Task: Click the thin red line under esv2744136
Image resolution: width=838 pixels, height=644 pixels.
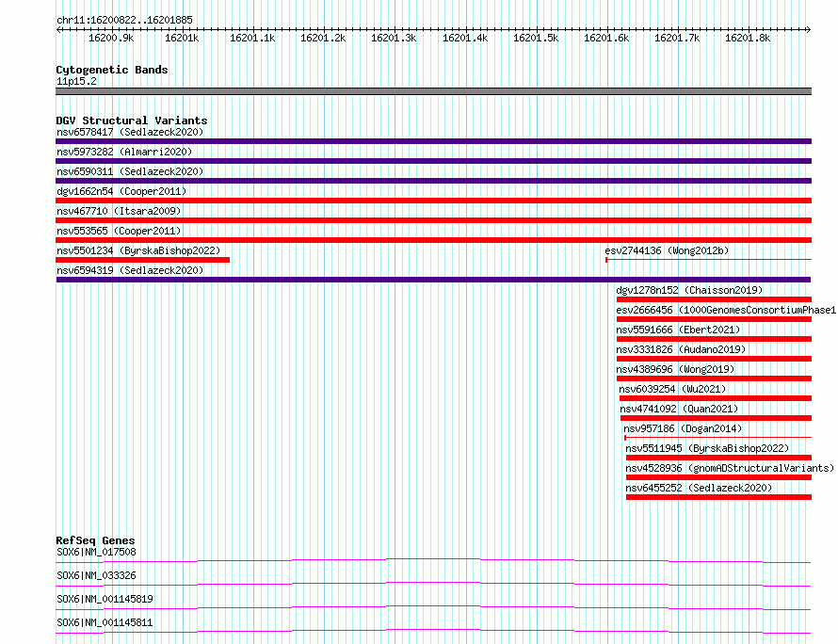Action: pos(709,260)
